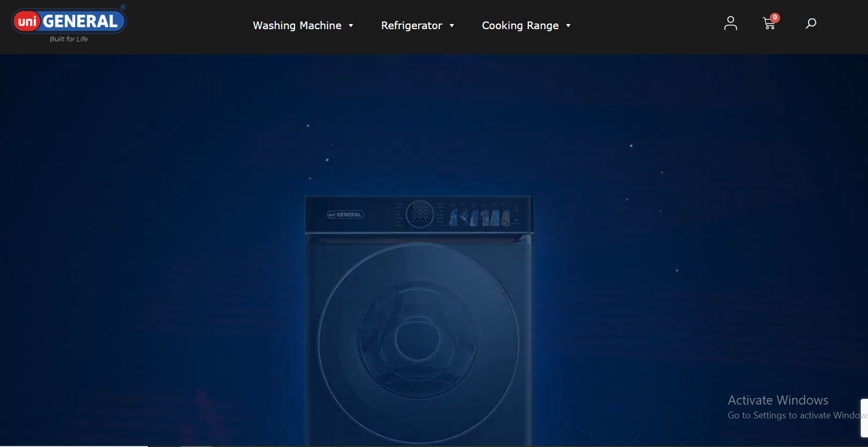The height and width of the screenshot is (447, 868).
Task: Click the search magnifier icon
Action: click(x=811, y=24)
